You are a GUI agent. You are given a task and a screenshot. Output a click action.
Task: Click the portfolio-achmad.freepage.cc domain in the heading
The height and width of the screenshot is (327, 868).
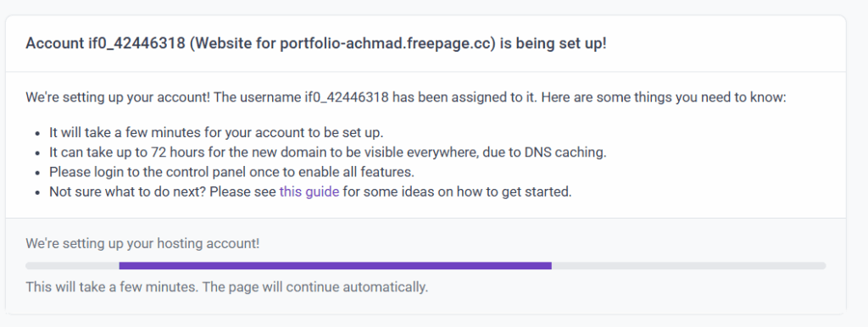[x=387, y=44]
